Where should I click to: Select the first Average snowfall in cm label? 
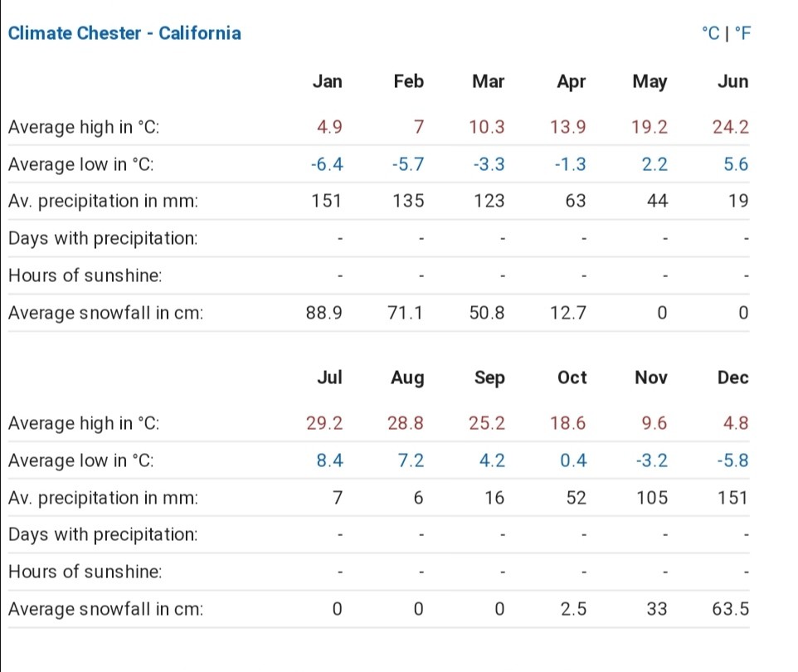[105, 313]
